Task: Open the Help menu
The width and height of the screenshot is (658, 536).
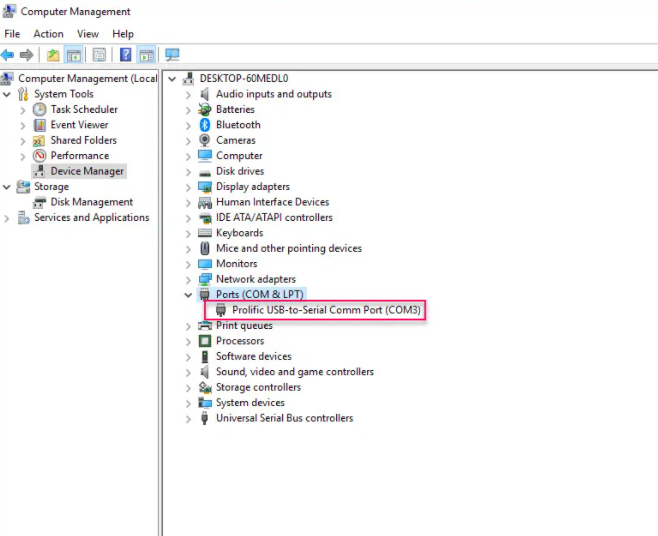Action: click(123, 34)
